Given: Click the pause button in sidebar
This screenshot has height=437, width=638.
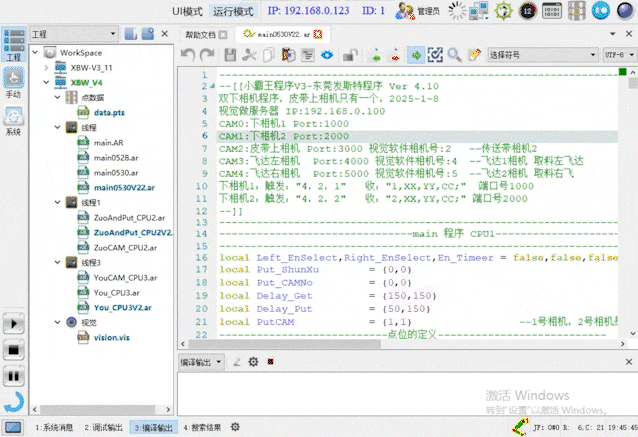Looking at the screenshot, I should (x=14, y=376).
